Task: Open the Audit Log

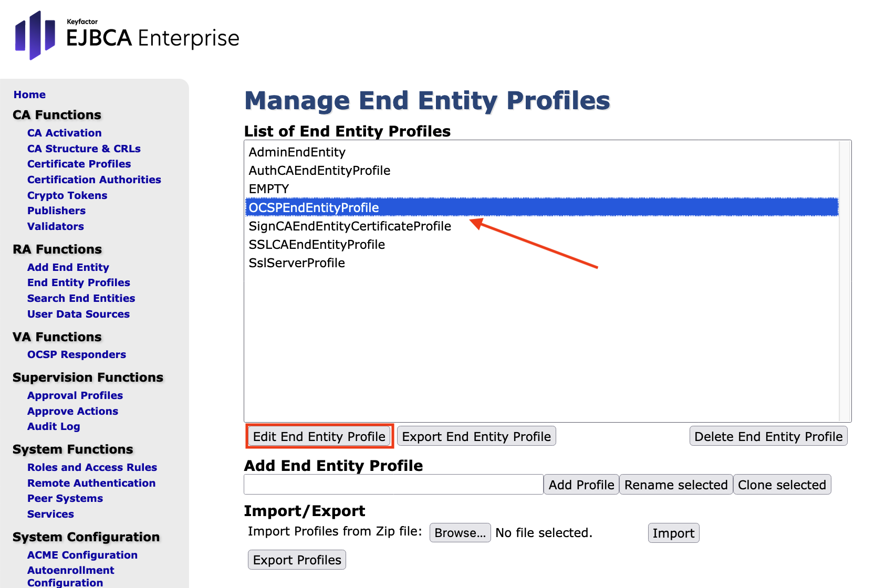Action: pos(54,426)
